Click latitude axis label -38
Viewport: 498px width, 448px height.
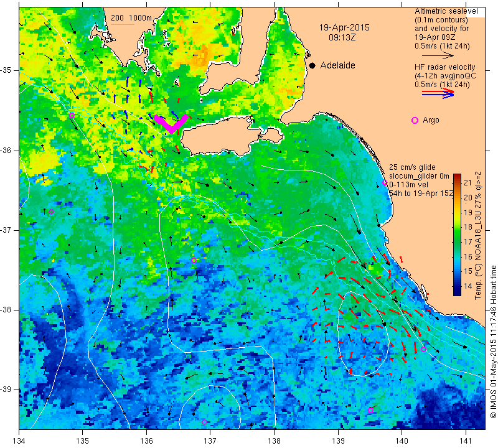click(x=6, y=310)
